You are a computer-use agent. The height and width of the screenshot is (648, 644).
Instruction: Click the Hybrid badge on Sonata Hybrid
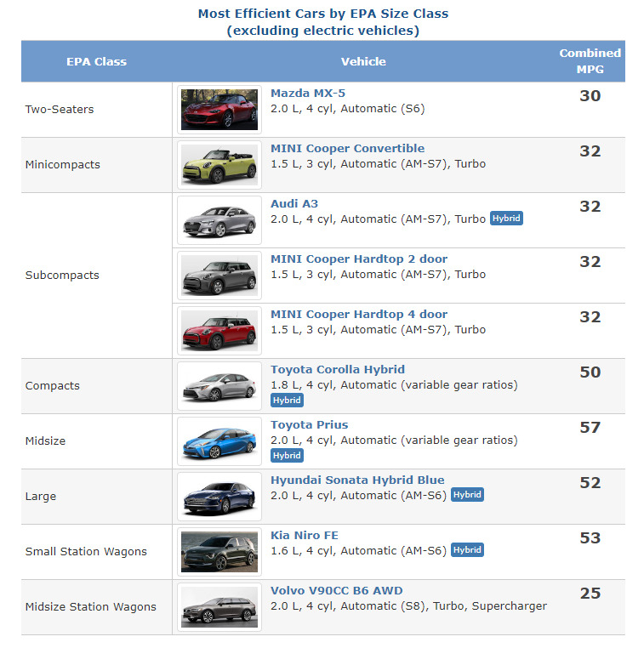point(467,495)
